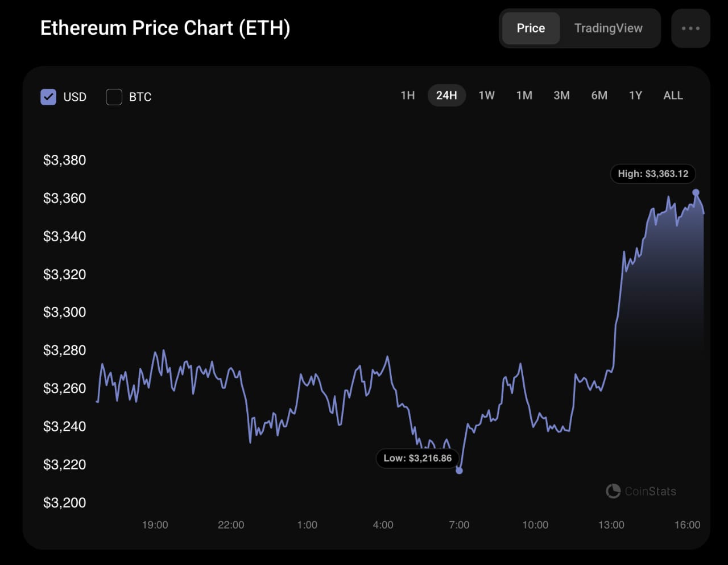Change chart to 6M range
Image resolution: width=728 pixels, height=565 pixels.
599,96
